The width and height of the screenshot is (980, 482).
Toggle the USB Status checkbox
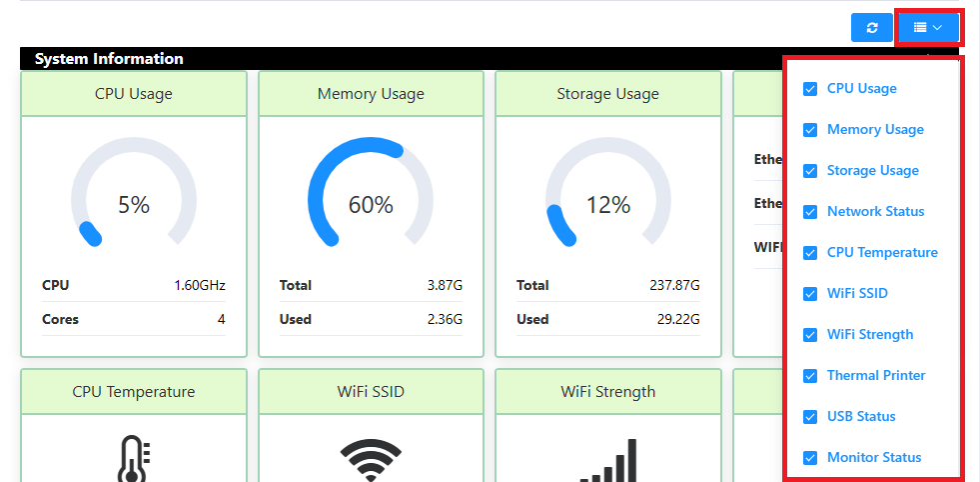click(810, 417)
